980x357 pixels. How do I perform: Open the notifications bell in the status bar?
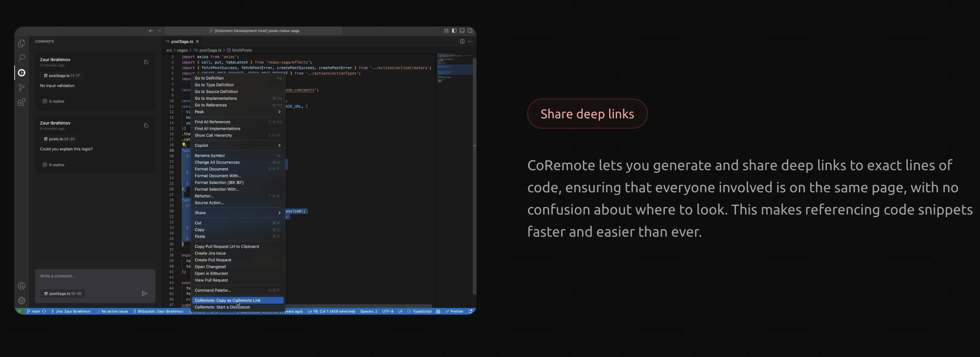tap(471, 311)
